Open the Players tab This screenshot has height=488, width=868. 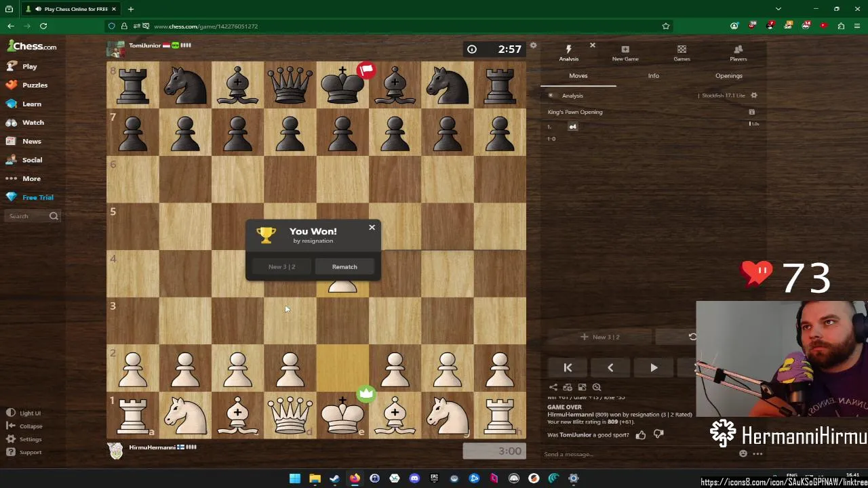click(x=738, y=53)
